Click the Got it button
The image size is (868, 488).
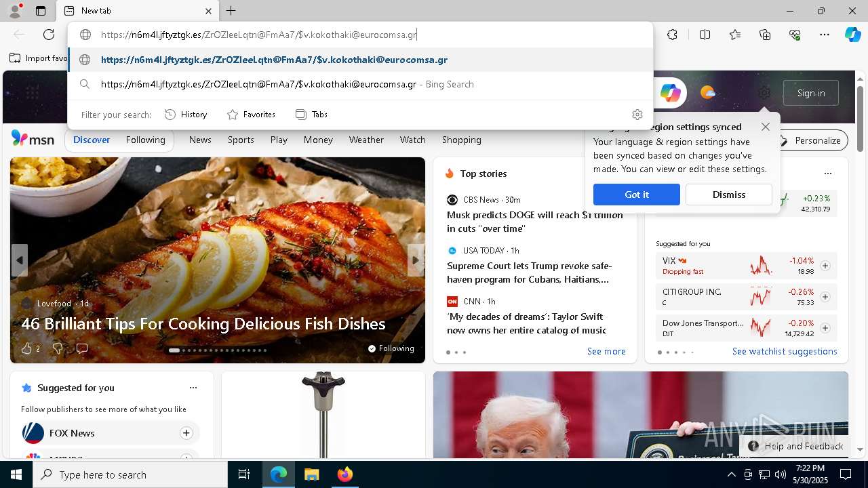click(637, 195)
